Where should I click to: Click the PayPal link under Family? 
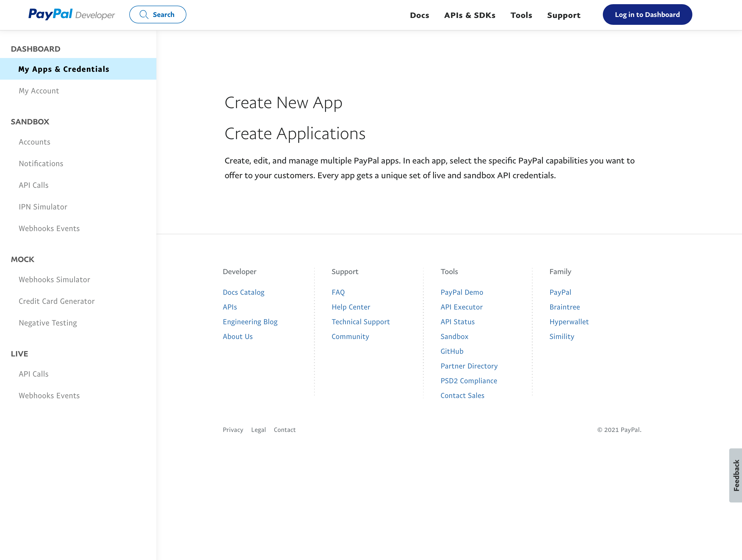(560, 292)
